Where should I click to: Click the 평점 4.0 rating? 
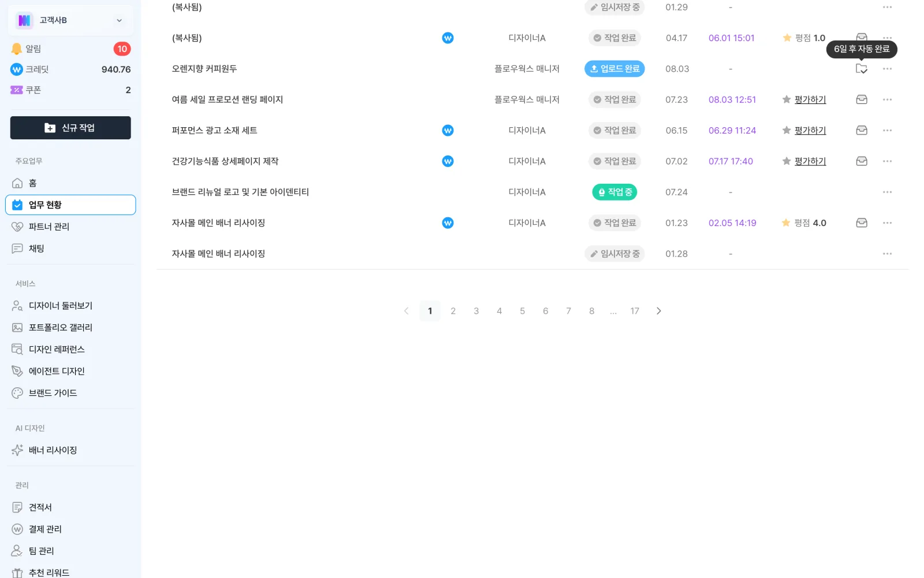tap(804, 223)
